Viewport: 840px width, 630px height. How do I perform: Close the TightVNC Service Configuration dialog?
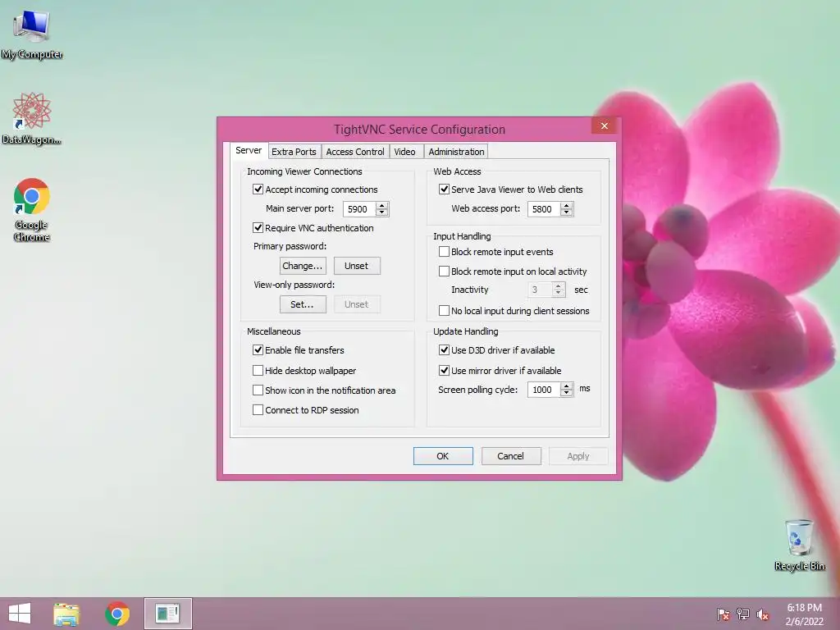(x=605, y=126)
